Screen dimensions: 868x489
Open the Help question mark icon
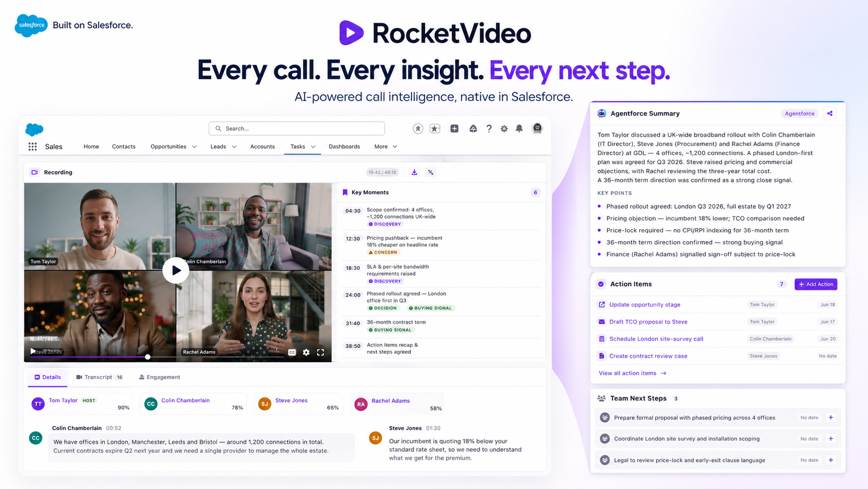pyautogui.click(x=489, y=128)
